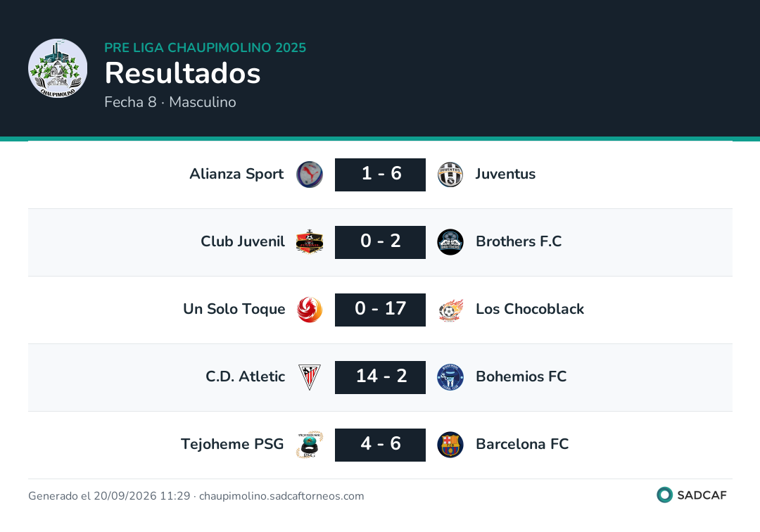Select the Un Solo Toque phoenix logo
This screenshot has width=760, height=532.
coord(310,310)
